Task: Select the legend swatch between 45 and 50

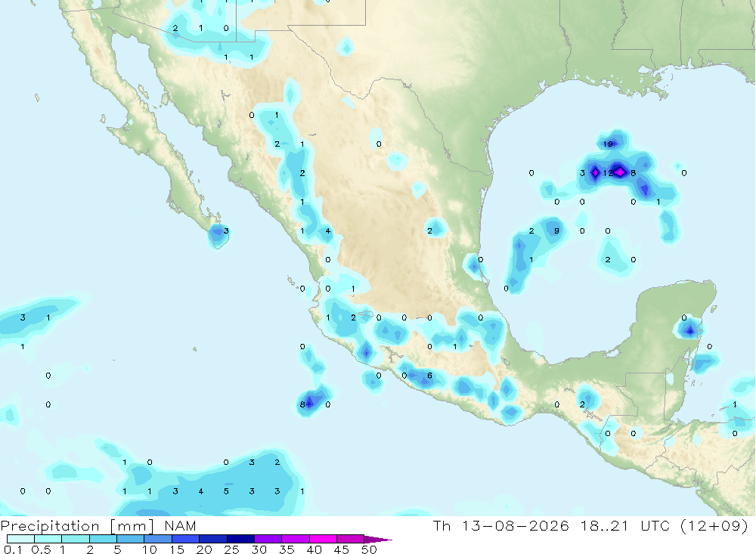Action: coord(350,539)
